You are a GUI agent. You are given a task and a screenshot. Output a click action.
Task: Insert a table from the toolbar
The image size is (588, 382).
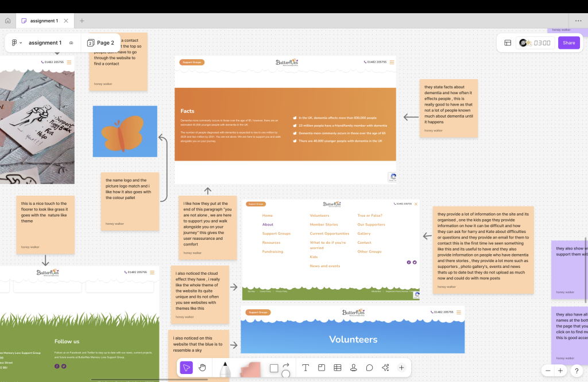click(x=338, y=368)
